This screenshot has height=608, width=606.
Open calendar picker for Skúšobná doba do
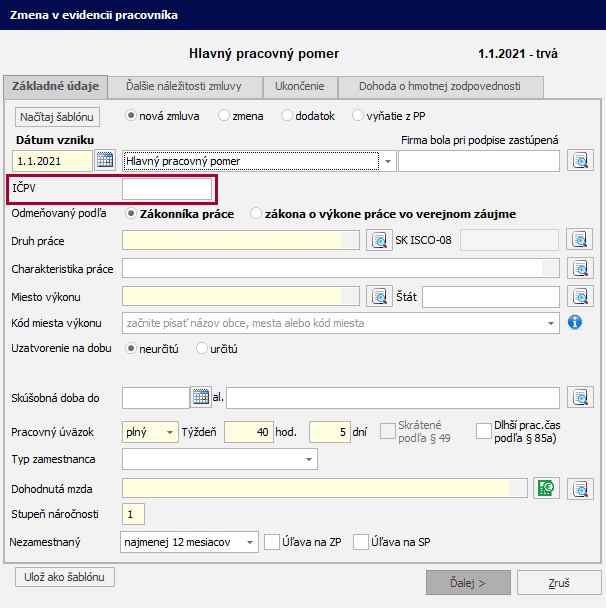tap(201, 397)
